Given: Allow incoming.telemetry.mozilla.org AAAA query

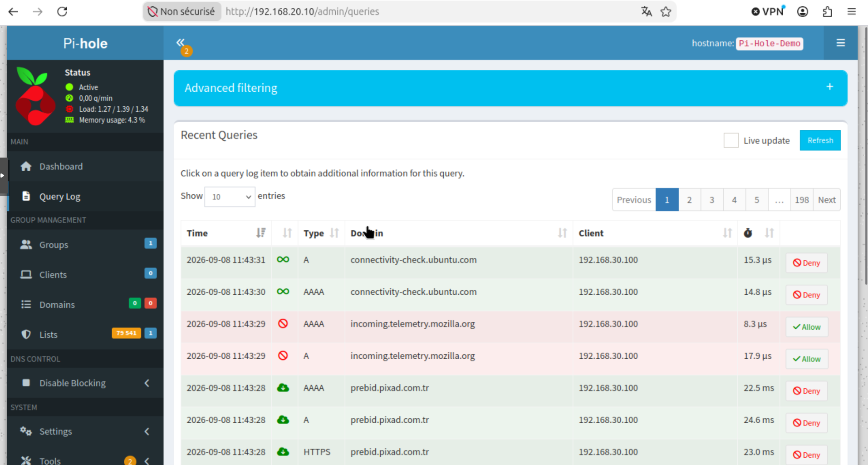Looking at the screenshot, I should click(807, 327).
